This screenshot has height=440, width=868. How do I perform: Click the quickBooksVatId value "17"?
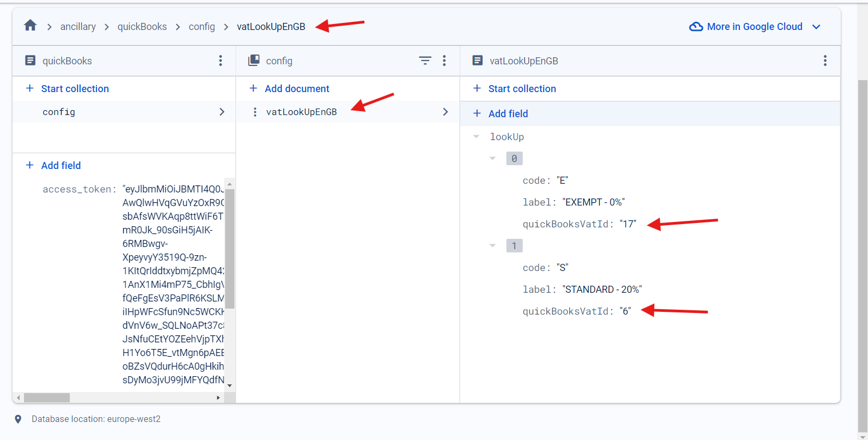point(628,224)
